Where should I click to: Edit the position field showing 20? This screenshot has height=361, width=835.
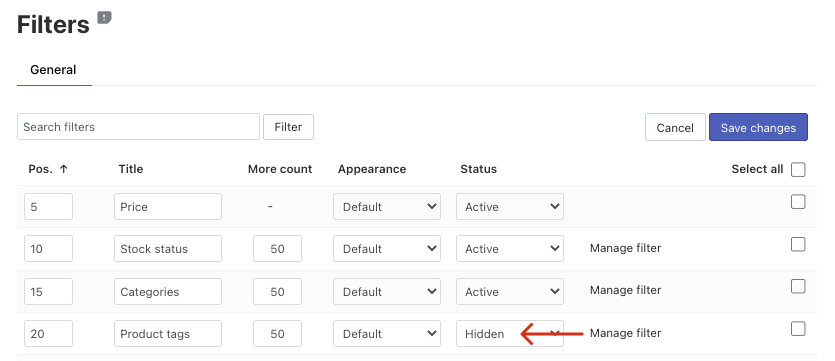click(48, 333)
